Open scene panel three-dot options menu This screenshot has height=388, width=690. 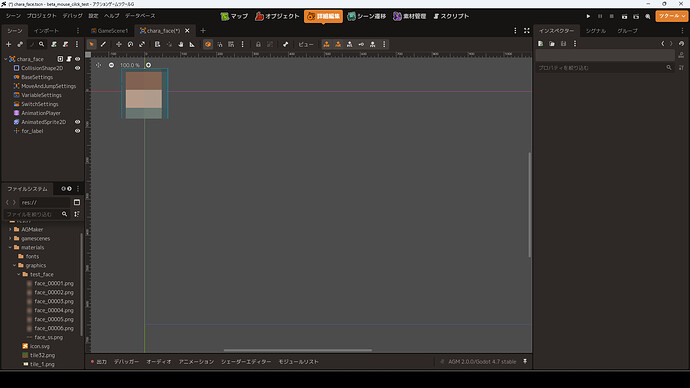[77, 44]
